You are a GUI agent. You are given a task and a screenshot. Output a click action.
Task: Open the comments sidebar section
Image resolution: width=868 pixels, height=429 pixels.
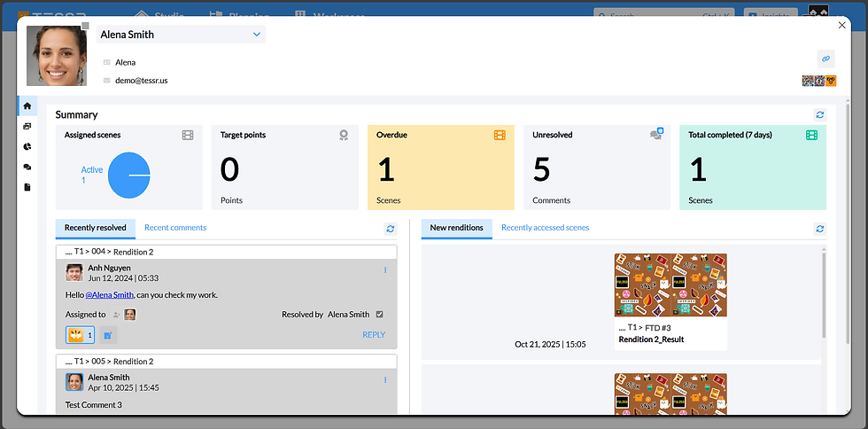click(27, 167)
